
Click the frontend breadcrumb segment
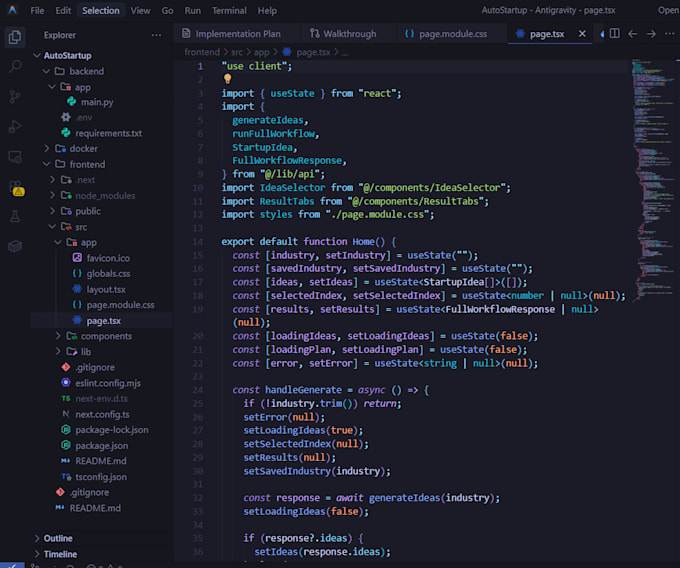[202, 52]
